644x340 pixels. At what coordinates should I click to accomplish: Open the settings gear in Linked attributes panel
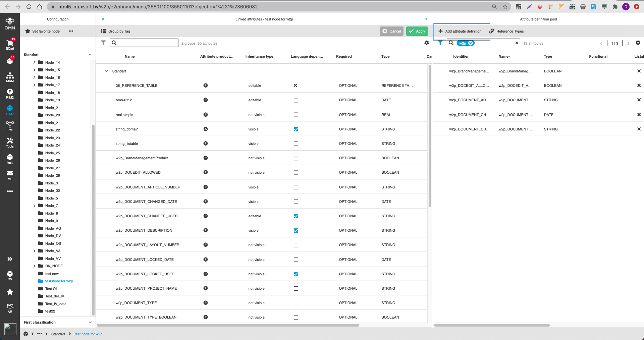(427, 43)
